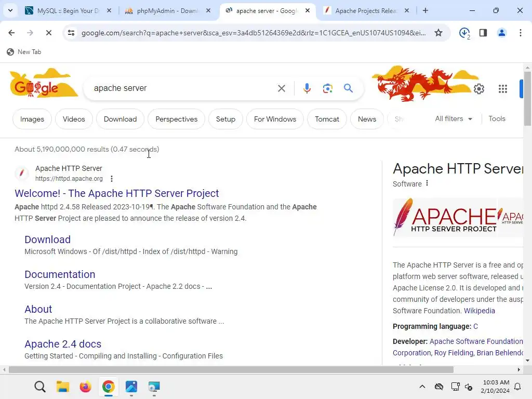Open the Wikipedia link
Viewport: 532px width, 399px height.
click(479, 311)
